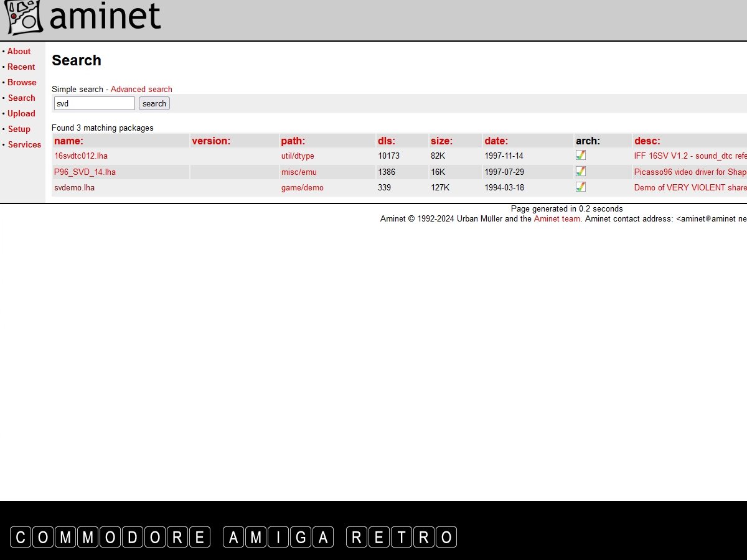Open Browse in the sidebar
The height and width of the screenshot is (560, 747).
(x=22, y=83)
